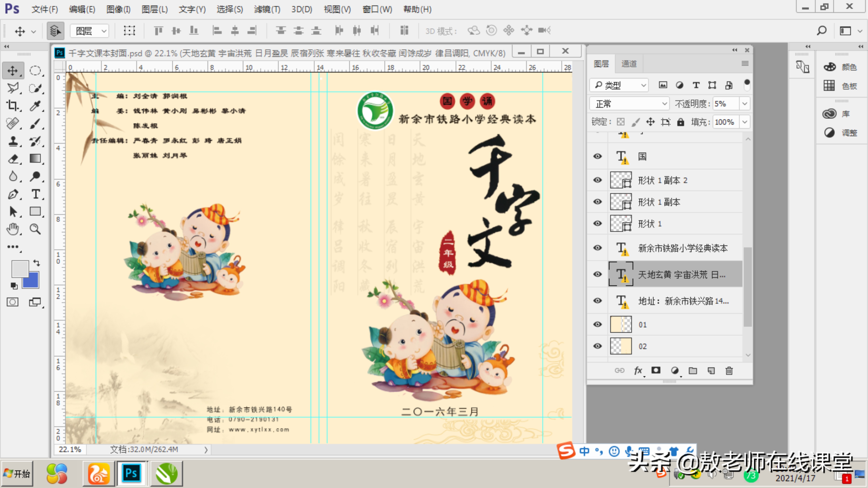This screenshot has height=488, width=868.
Task: Select the Healing Brush tool
Action: [13, 123]
